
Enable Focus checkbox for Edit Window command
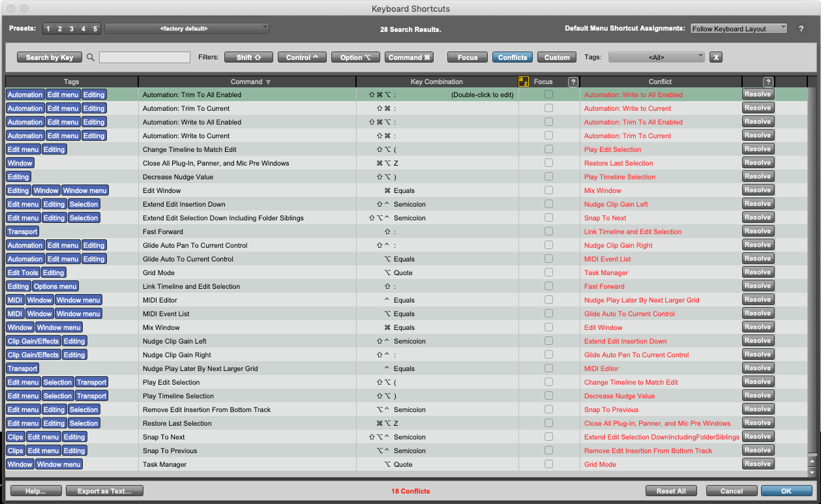click(548, 190)
